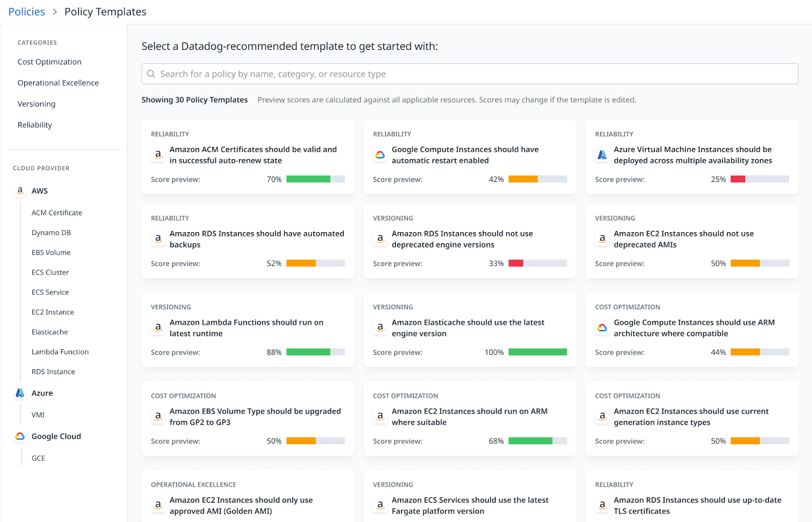Click the AWS icon in Cloud Provider sidebar
This screenshot has height=522, width=812.
20,191
